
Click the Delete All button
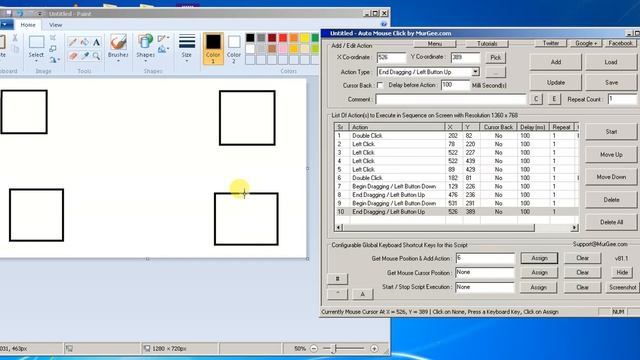click(x=611, y=222)
